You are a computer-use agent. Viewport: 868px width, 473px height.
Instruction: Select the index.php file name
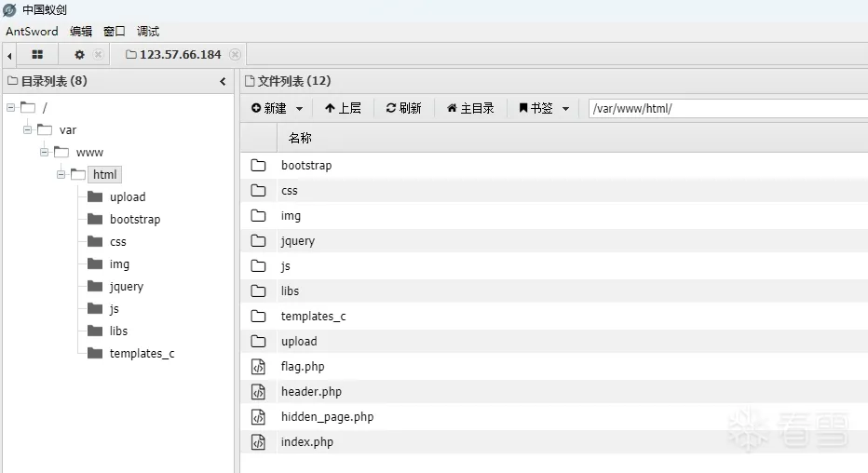tap(306, 442)
